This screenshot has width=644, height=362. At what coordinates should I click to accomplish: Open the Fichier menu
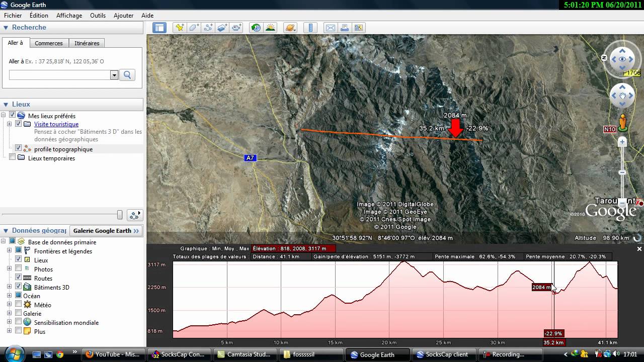[13, 16]
